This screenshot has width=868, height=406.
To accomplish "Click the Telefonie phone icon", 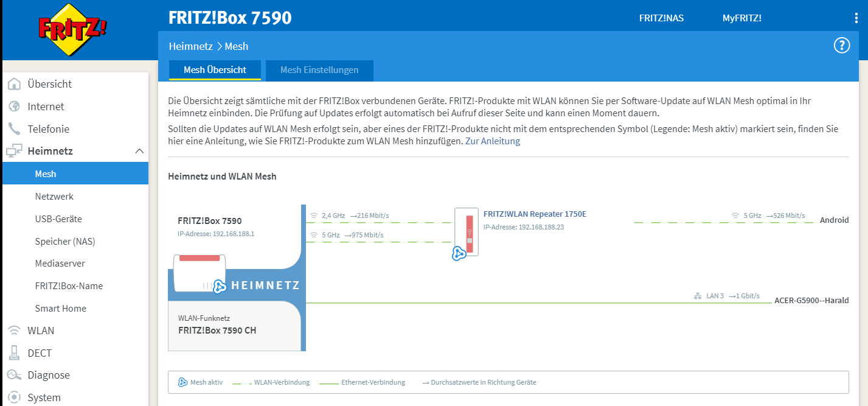I will coord(14,129).
